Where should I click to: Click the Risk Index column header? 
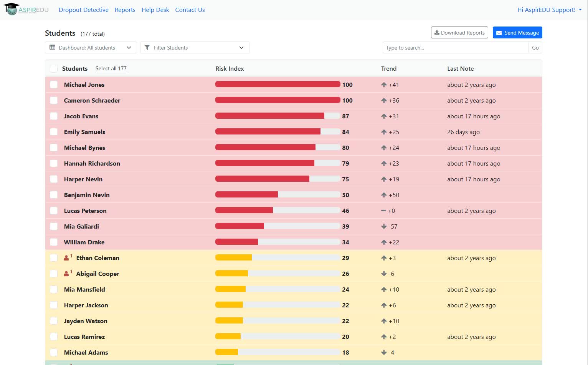tap(230, 68)
